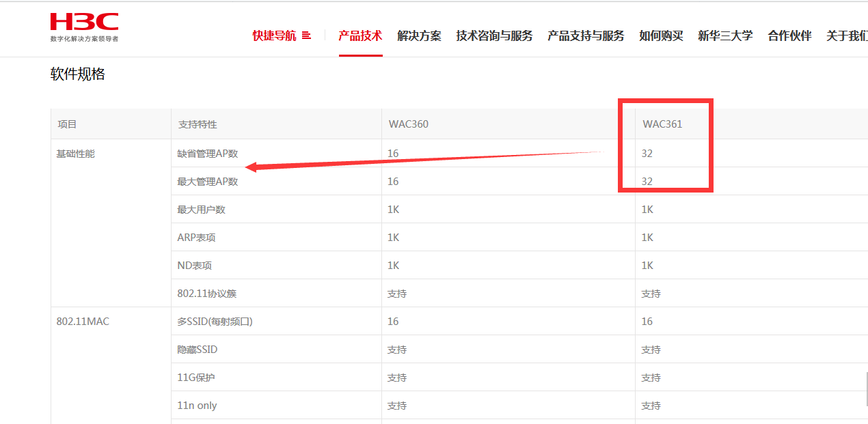Open the 关于我们 navigation item
The height and width of the screenshot is (424, 868).
[x=847, y=36]
